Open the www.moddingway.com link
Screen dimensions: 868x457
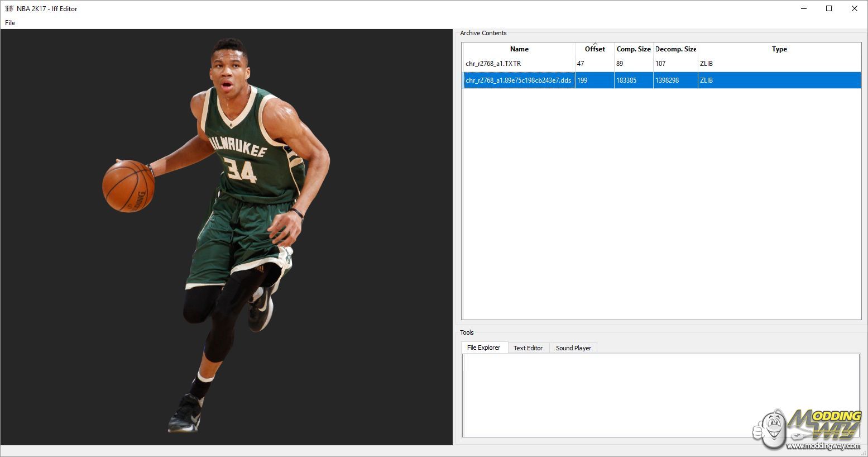pyautogui.click(x=823, y=446)
